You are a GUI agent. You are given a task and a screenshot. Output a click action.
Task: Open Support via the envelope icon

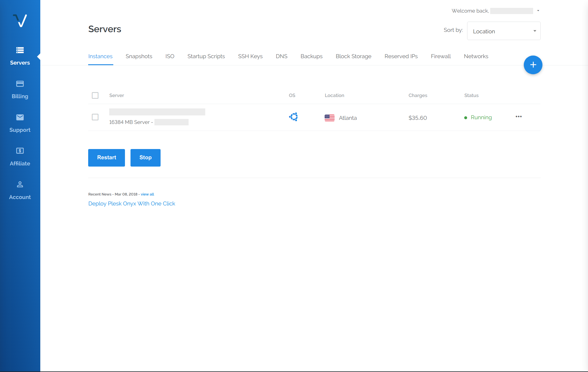(20, 117)
